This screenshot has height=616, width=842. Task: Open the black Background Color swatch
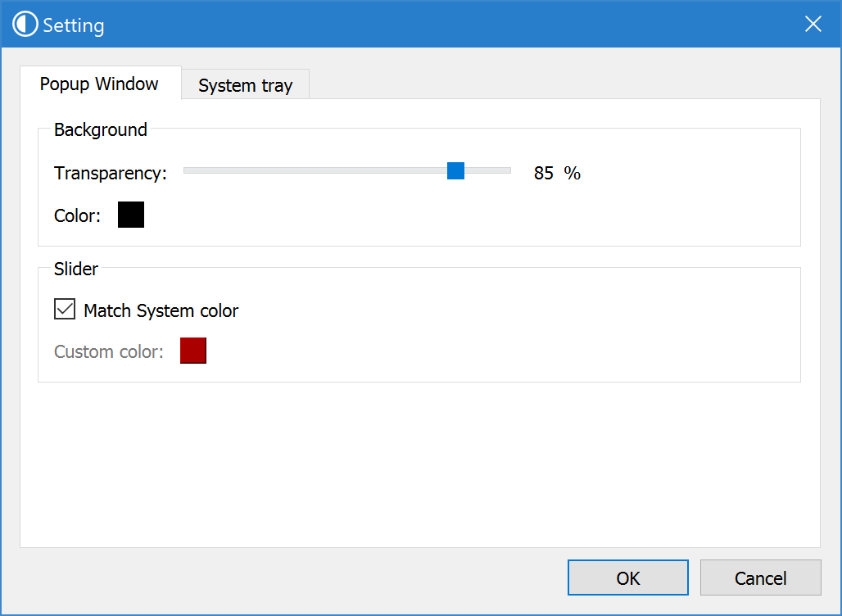click(131, 215)
